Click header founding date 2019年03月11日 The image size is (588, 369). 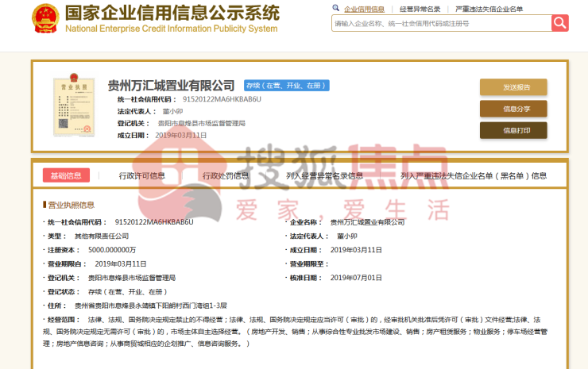click(180, 135)
